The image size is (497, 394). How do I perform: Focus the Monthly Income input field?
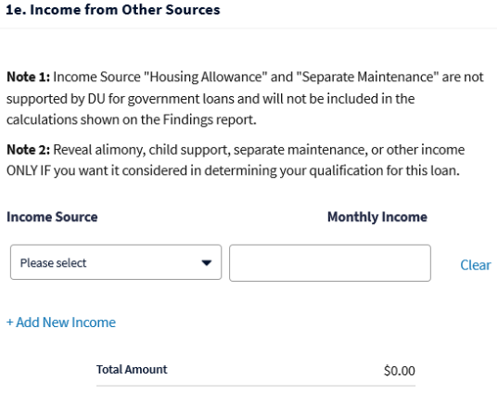point(330,263)
